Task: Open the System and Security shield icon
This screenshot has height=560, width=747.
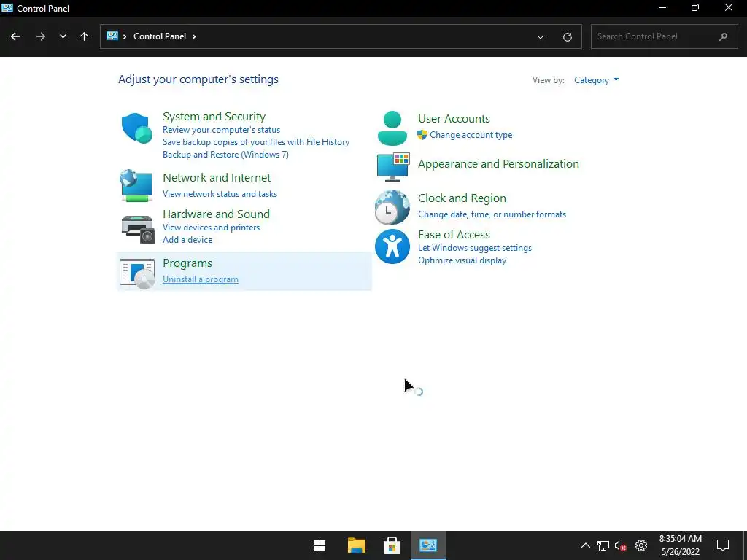Action: point(136,128)
